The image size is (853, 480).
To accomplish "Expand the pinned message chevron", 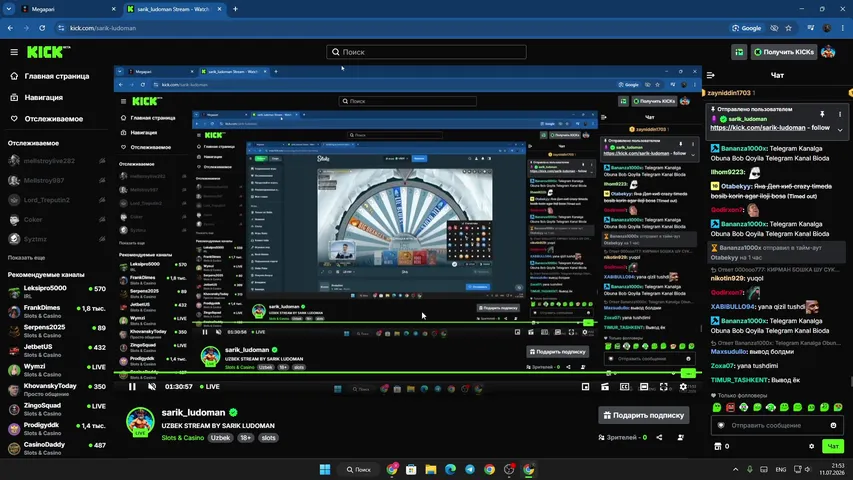I will coord(840,130).
